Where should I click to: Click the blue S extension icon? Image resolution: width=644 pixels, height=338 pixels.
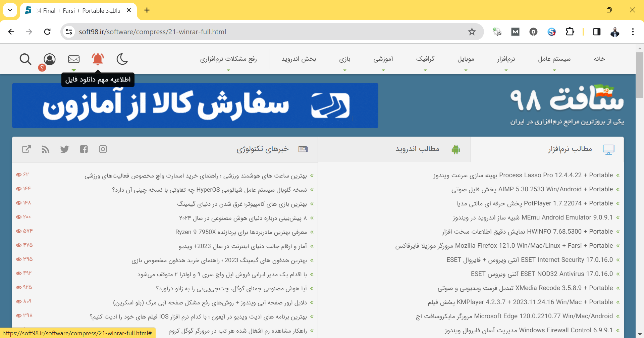click(x=552, y=32)
